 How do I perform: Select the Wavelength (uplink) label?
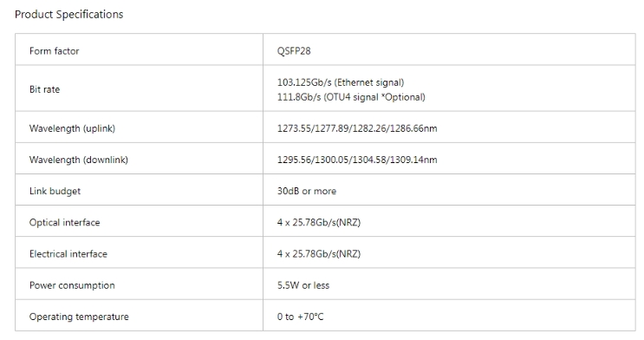[72, 128]
